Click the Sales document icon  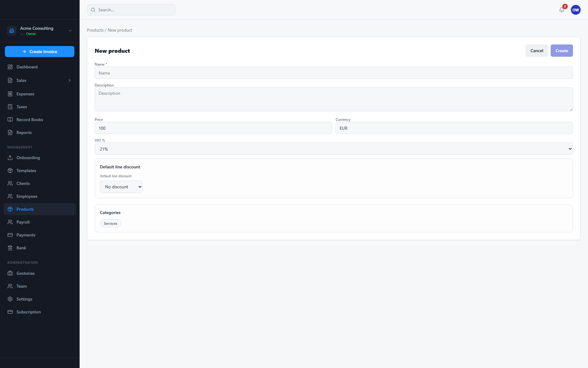pos(10,80)
